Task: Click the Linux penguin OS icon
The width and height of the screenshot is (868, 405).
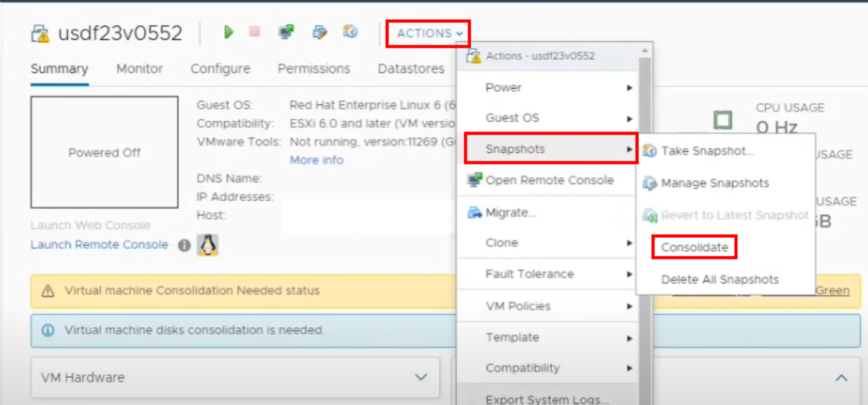Action: click(x=208, y=244)
